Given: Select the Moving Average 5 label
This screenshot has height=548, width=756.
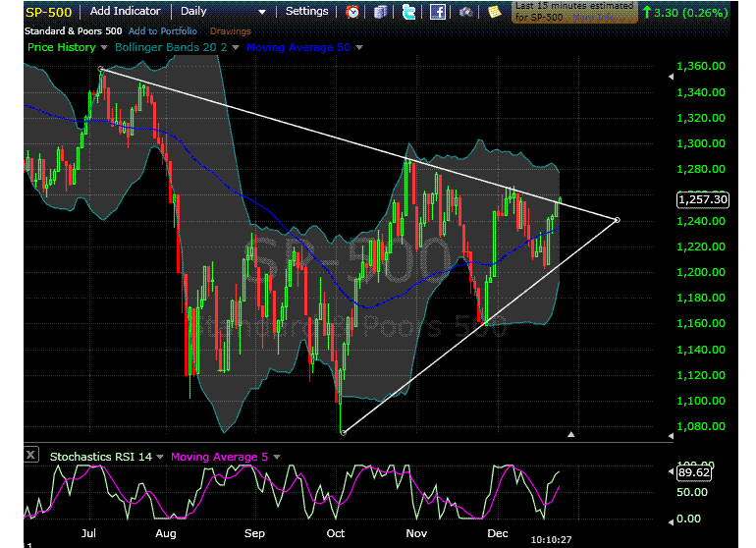Looking at the screenshot, I should click(219, 457).
